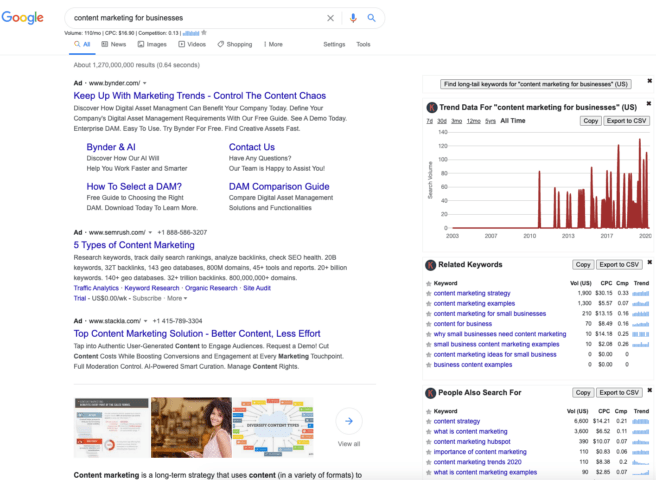Image resolution: width=656 pixels, height=480 pixels.
Task: Show the 7d trend range
Action: pyautogui.click(x=429, y=121)
